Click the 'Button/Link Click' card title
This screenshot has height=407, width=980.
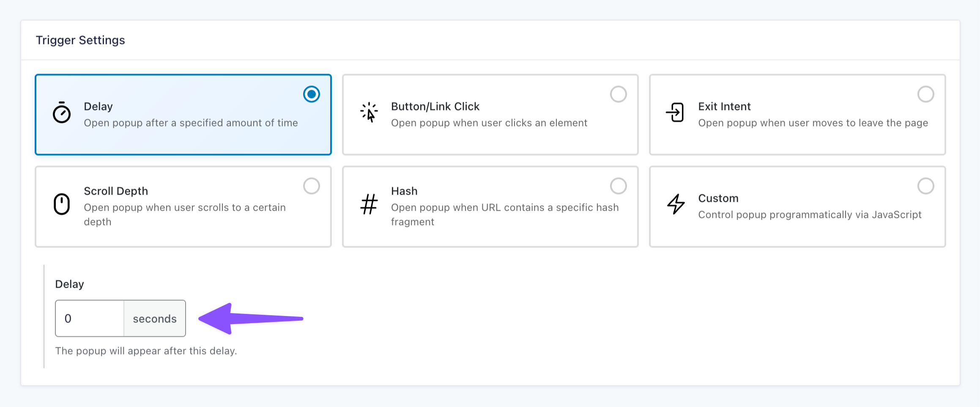click(x=435, y=107)
